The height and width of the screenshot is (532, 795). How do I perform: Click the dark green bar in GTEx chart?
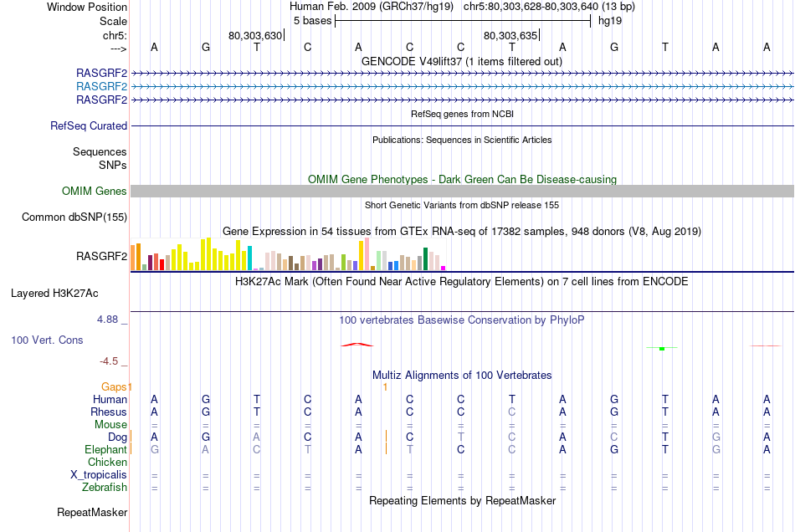coord(425,259)
